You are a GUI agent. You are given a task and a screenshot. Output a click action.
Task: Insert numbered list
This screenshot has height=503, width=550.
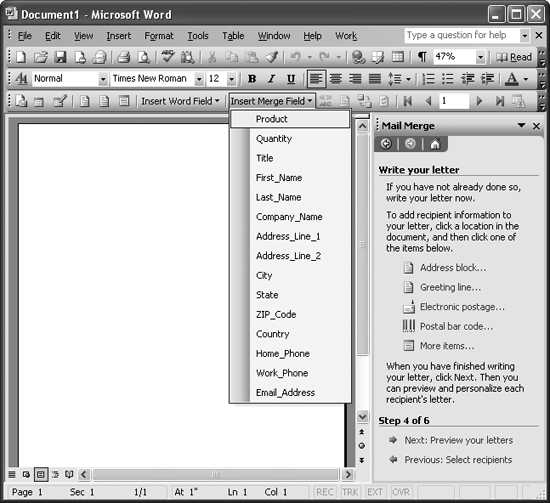428,79
